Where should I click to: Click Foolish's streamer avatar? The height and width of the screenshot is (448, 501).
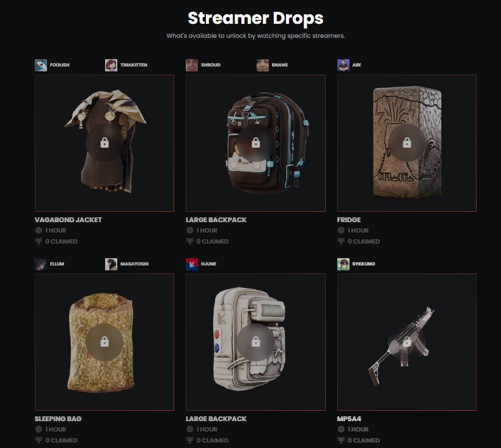[41, 65]
